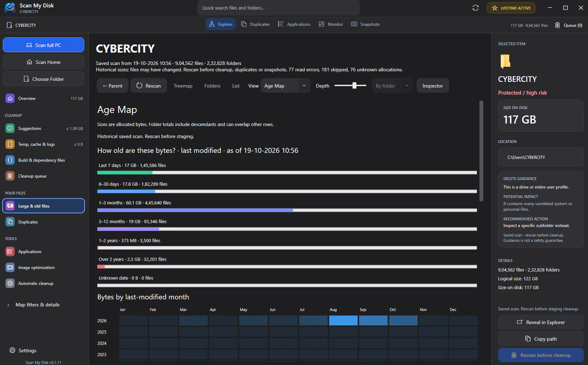Open Temp, cache & logs section

click(44, 144)
